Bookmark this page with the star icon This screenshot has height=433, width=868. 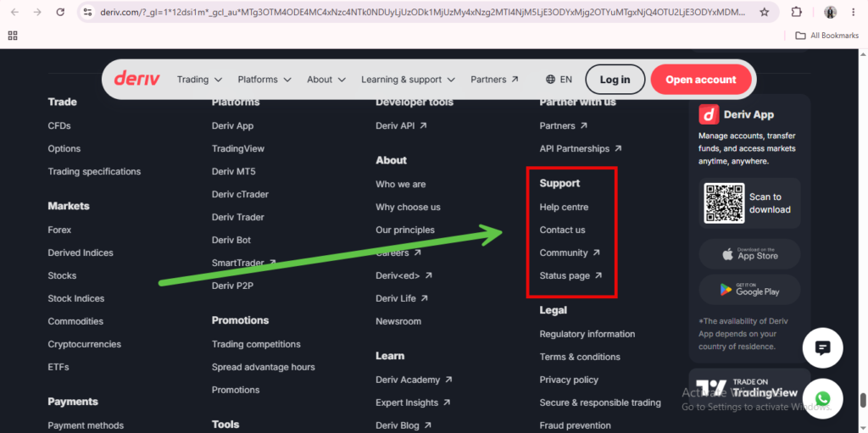(x=765, y=12)
